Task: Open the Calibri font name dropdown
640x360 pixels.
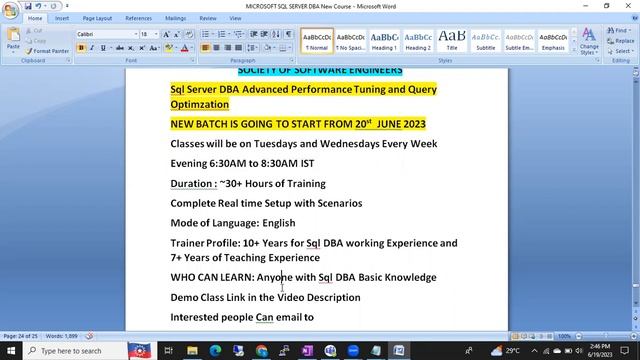Action: (136, 34)
